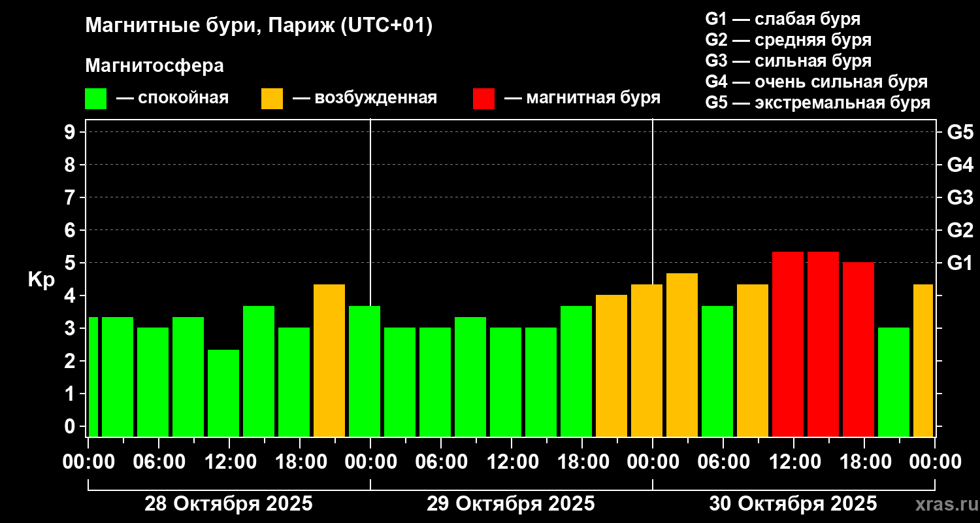Select the Kp axis value 6
980x523 pixels.
pos(71,230)
